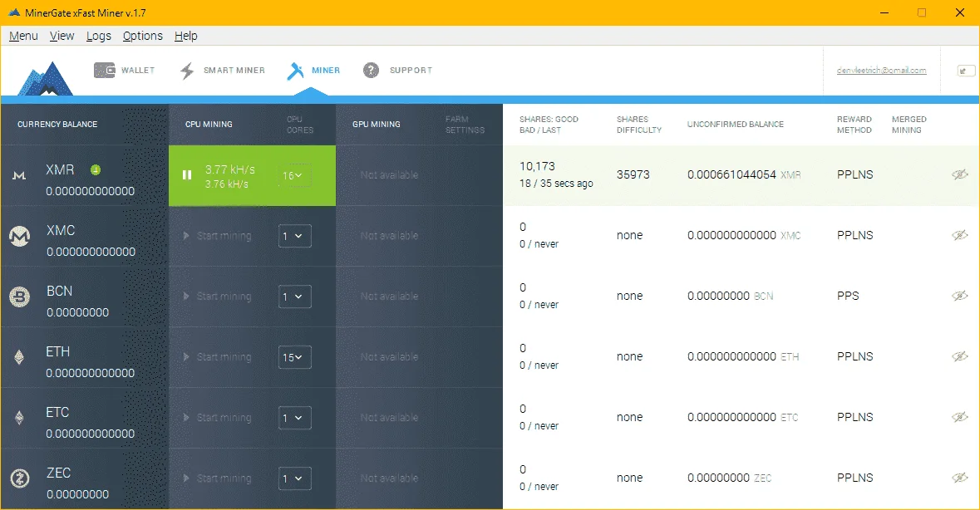
Task: Click the MinerGate mountain logo
Action: pyautogui.click(x=46, y=79)
